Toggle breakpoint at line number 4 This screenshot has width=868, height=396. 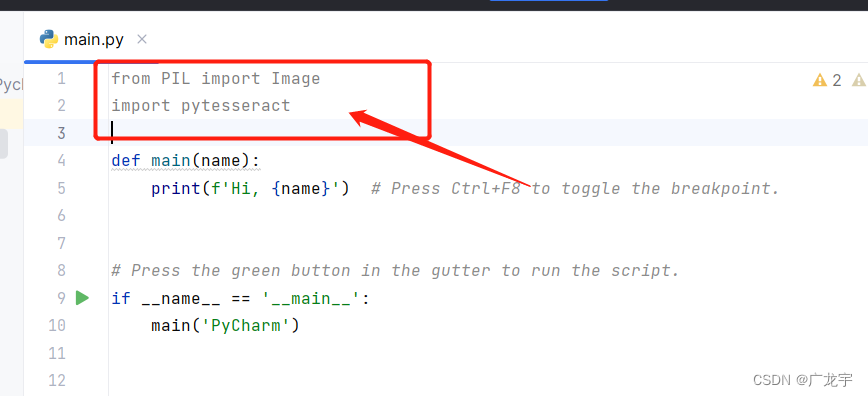click(x=61, y=161)
